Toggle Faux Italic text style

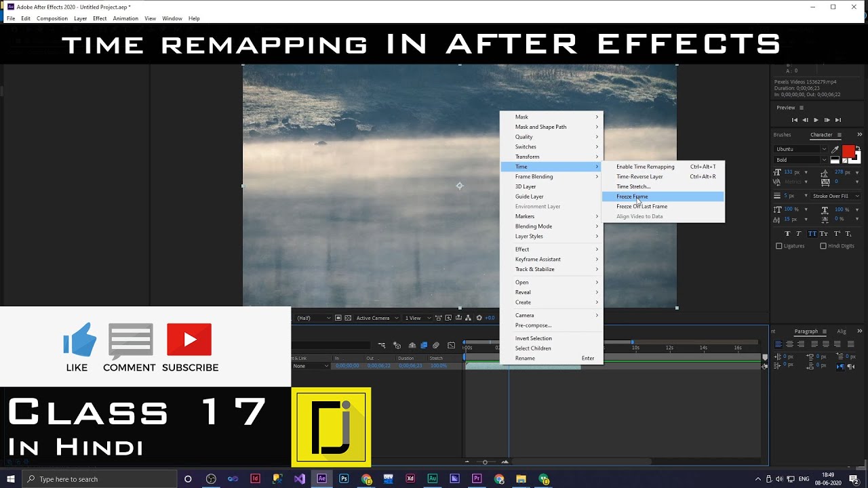click(799, 234)
